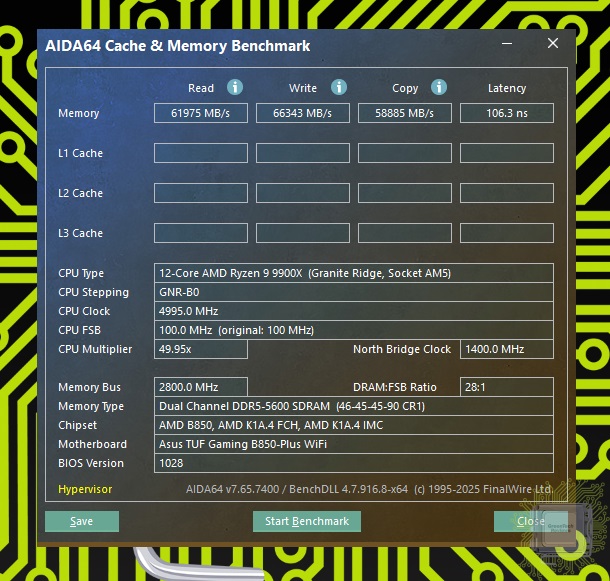Click the Write info icon
Screen dimensions: 610x581
[339, 87]
